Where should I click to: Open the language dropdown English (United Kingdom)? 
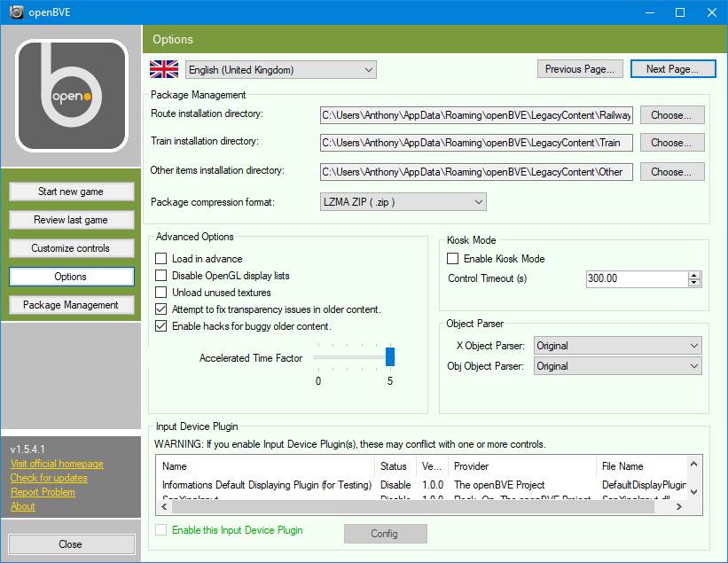[x=281, y=70]
